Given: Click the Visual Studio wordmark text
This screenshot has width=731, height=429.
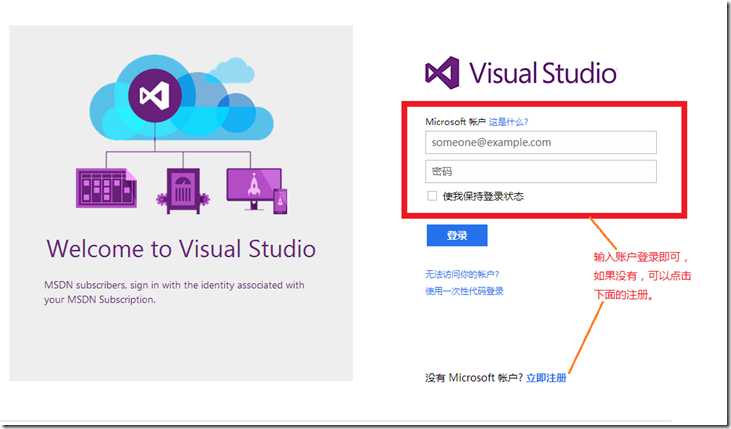Looking at the screenshot, I should click(x=543, y=73).
